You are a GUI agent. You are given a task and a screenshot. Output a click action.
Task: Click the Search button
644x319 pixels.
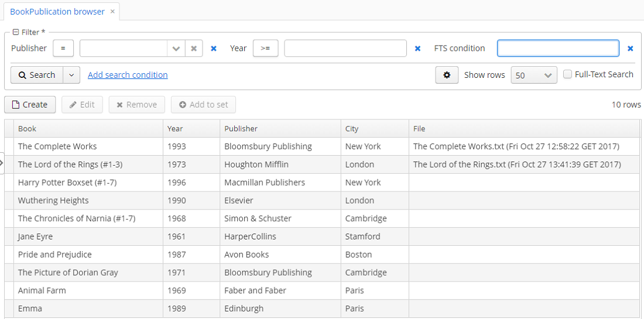point(37,75)
